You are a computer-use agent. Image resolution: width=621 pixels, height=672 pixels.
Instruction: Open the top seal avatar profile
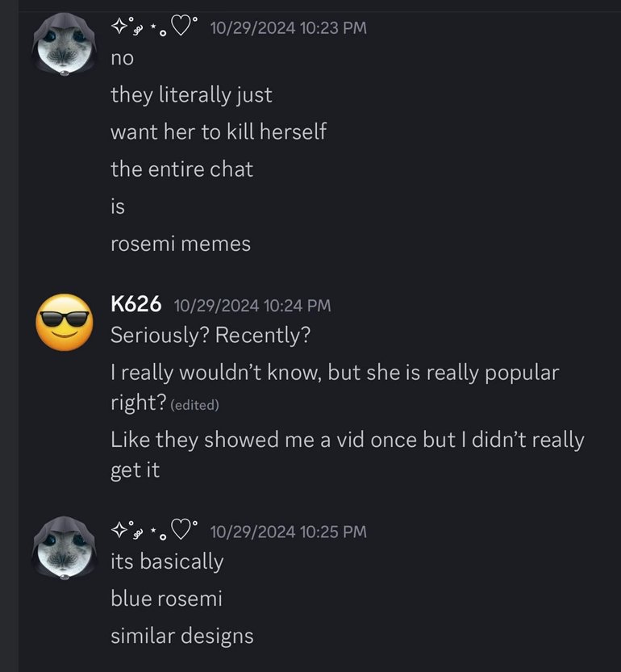point(65,44)
